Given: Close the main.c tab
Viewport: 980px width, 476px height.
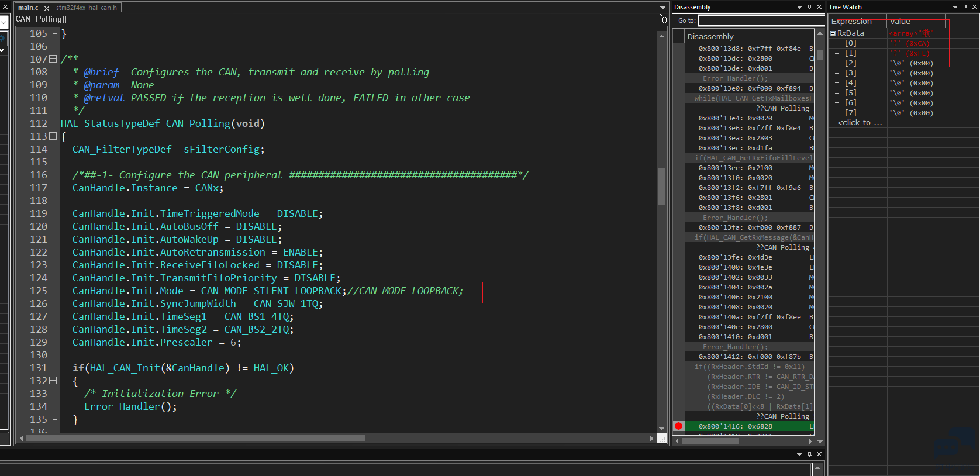Looking at the screenshot, I should (47, 8).
